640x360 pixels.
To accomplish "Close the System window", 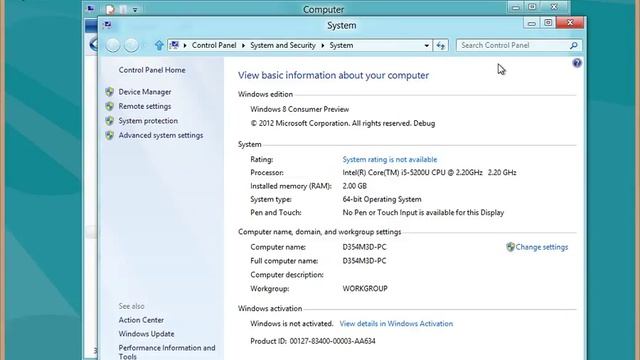I will [570, 22].
